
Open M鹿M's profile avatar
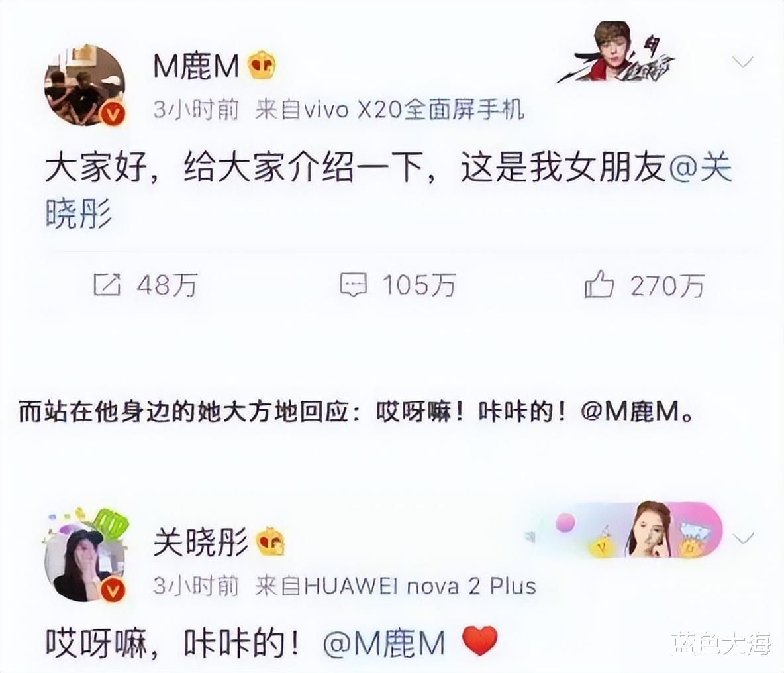point(85,85)
